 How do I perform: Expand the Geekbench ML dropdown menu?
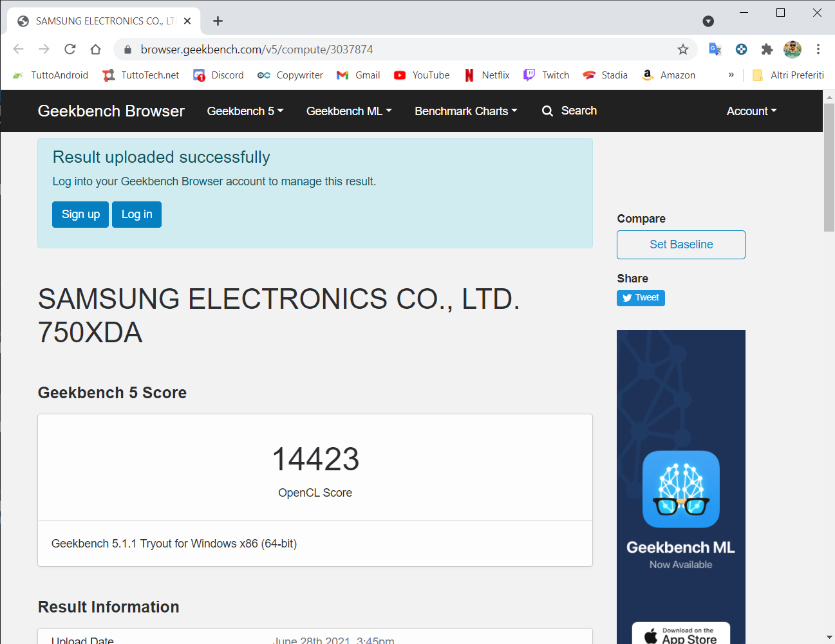pyautogui.click(x=349, y=111)
